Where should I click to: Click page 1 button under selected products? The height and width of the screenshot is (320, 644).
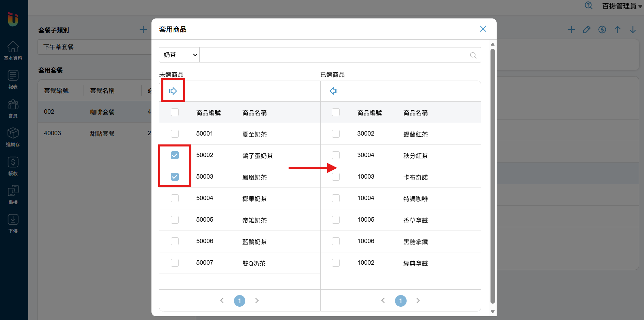coord(400,301)
